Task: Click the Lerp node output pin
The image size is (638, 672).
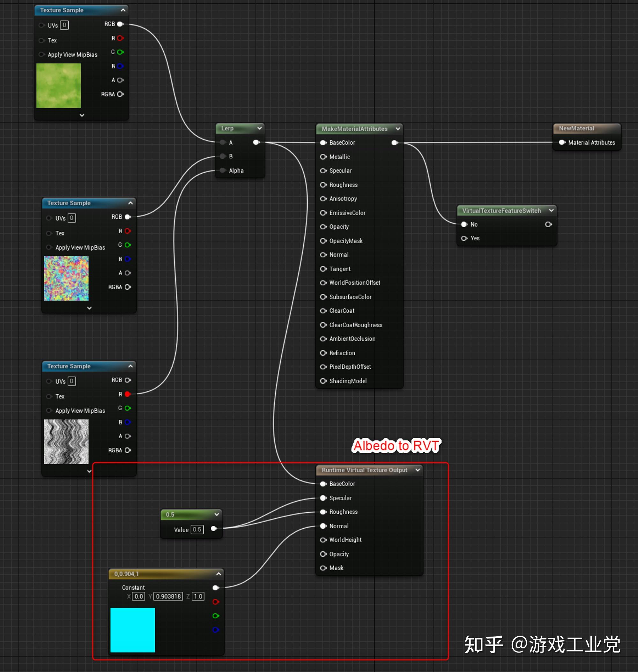Action: (x=257, y=142)
